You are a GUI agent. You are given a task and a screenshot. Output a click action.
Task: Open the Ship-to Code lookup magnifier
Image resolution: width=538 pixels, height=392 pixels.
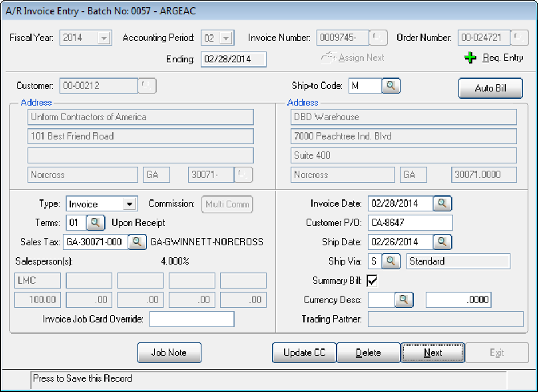pos(391,86)
